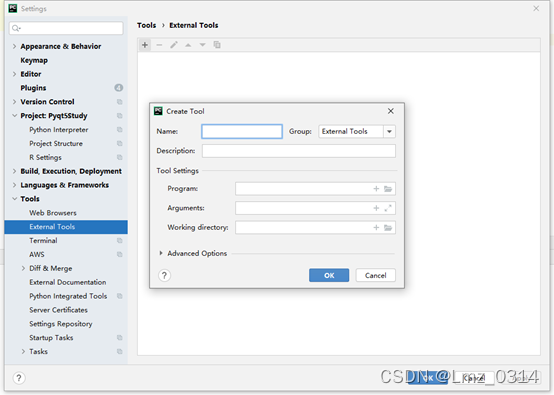Insert macro plus icon in Working directory field
The image size is (554, 395).
(x=376, y=228)
